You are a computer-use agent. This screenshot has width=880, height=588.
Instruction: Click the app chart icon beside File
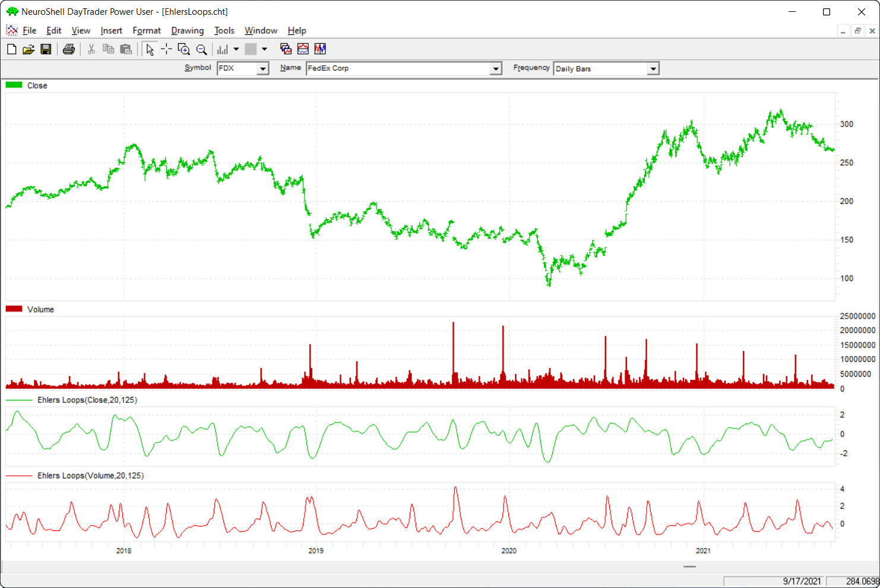click(x=11, y=30)
